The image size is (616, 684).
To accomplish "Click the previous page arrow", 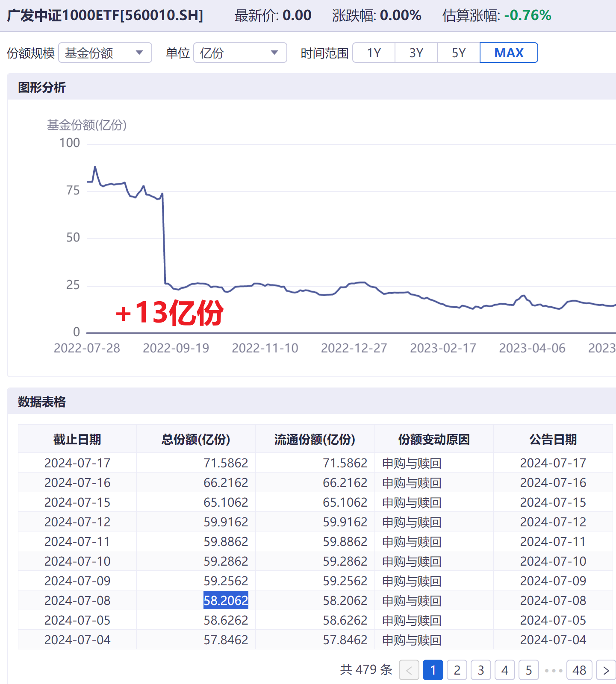I will point(409,670).
